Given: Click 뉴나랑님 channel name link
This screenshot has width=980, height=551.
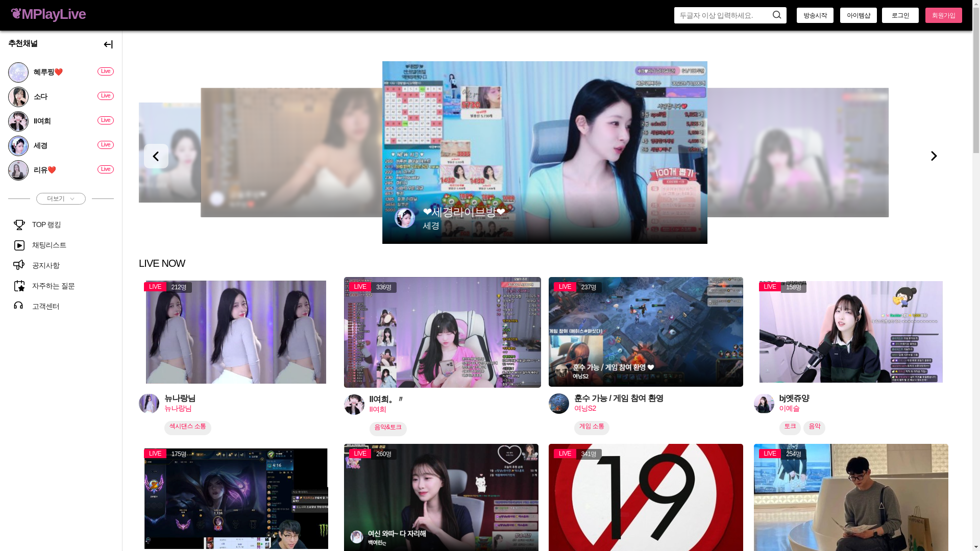Looking at the screenshot, I should point(178,409).
